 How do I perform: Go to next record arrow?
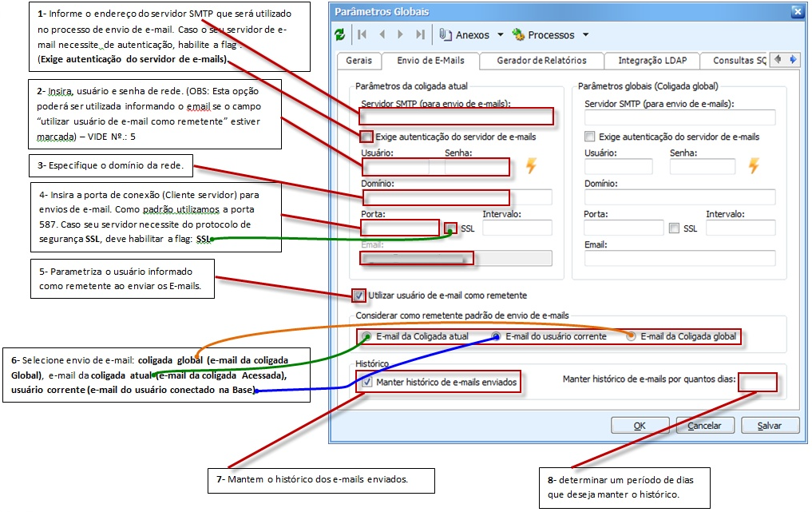pyautogui.click(x=400, y=34)
